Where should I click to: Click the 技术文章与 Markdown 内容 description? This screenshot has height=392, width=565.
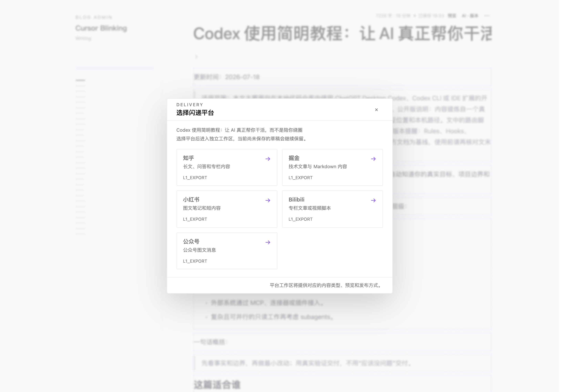point(318,167)
